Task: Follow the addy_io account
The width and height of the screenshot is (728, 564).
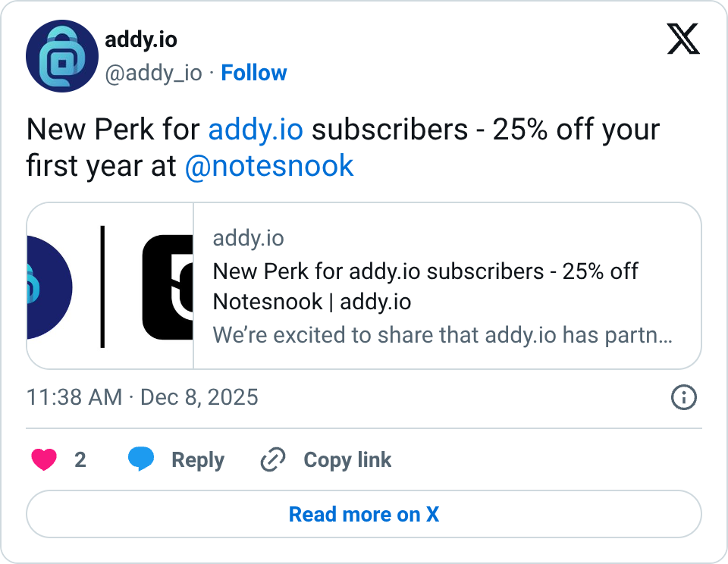Action: pos(253,73)
